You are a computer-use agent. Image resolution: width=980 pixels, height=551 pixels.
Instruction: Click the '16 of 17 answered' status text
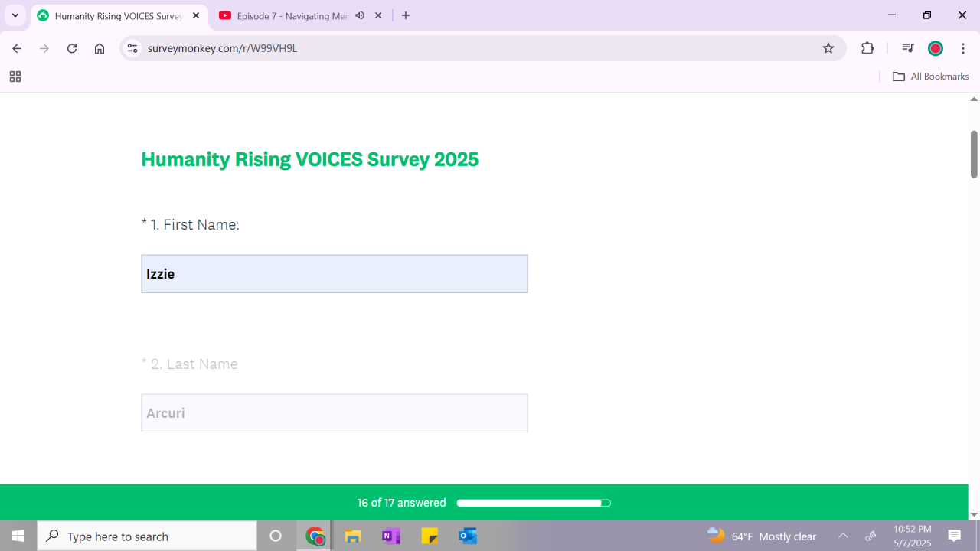pos(401,503)
